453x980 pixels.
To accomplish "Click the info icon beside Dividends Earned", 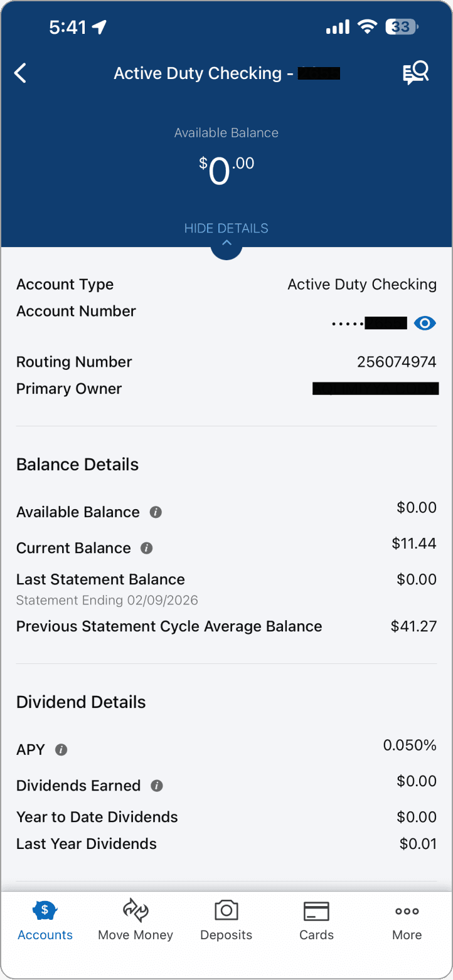I will tap(157, 786).
